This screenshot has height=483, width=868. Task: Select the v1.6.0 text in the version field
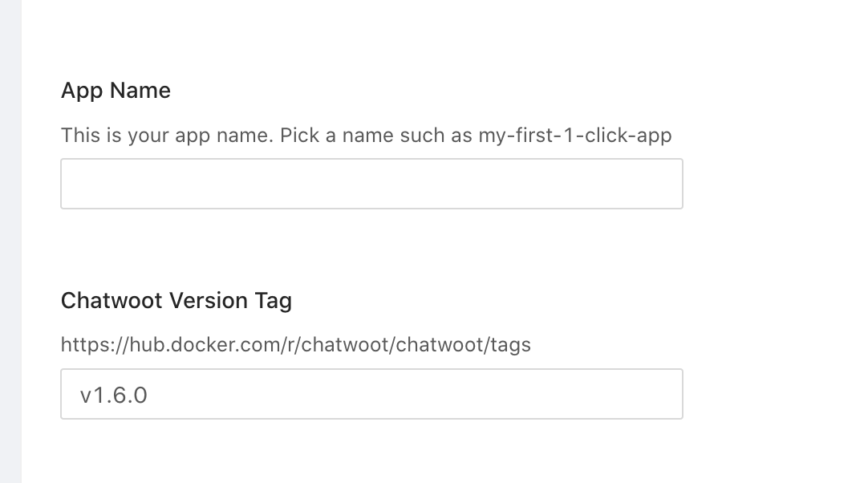click(x=114, y=393)
